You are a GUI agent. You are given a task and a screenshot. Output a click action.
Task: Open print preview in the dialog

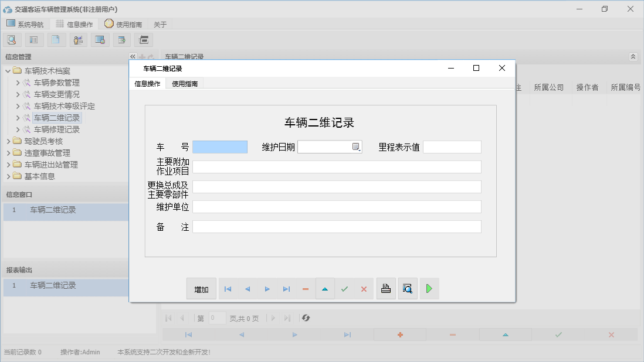click(408, 288)
